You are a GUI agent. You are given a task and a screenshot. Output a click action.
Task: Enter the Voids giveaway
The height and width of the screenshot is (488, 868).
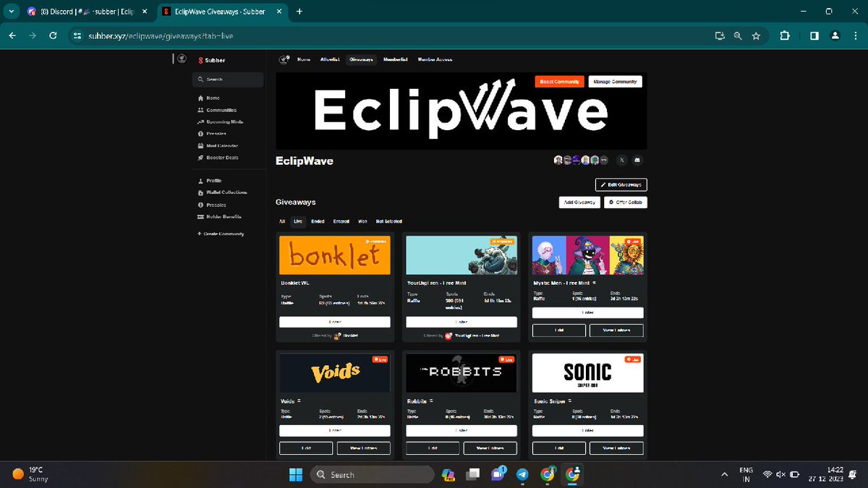[x=335, y=430]
